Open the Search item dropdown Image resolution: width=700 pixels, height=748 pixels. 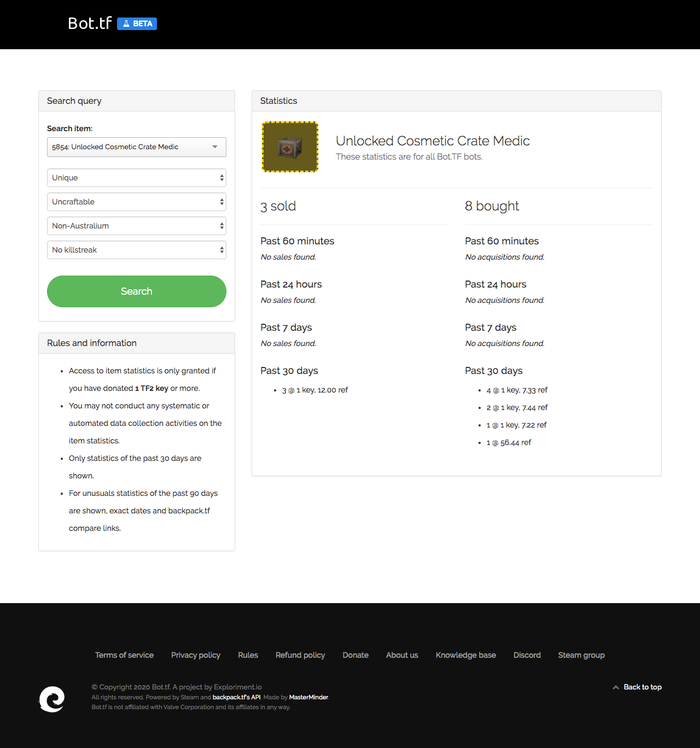click(137, 147)
